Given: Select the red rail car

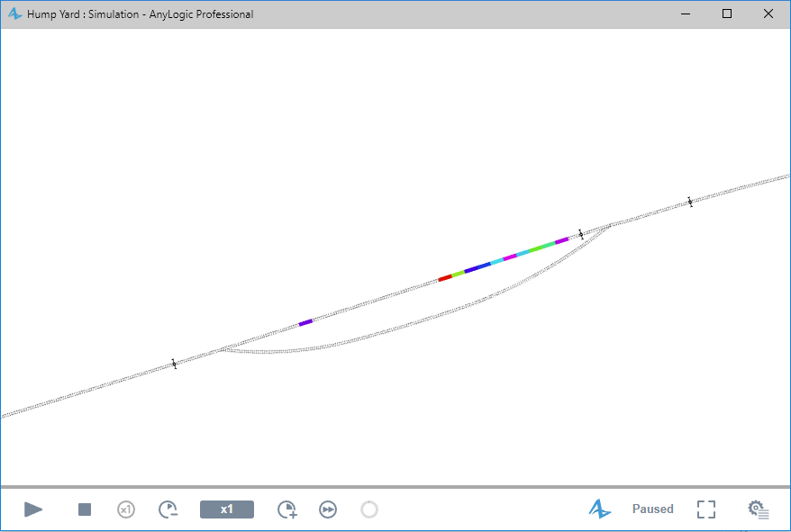Looking at the screenshot, I should click(x=445, y=278).
